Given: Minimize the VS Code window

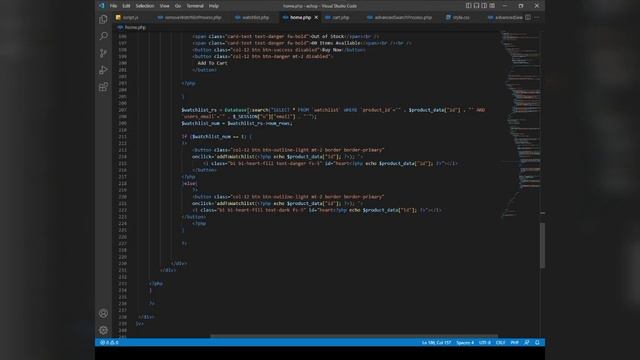Looking at the screenshot, I should coord(505,6).
